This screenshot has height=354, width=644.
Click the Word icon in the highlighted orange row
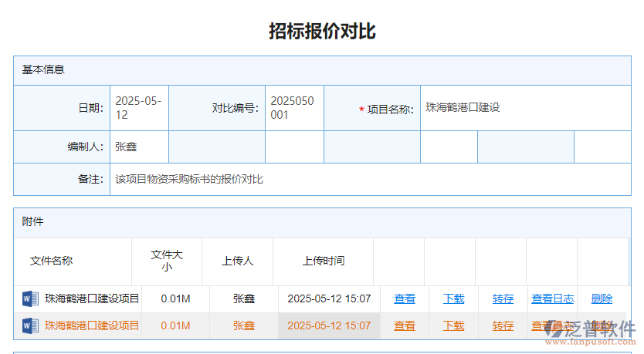point(30,325)
